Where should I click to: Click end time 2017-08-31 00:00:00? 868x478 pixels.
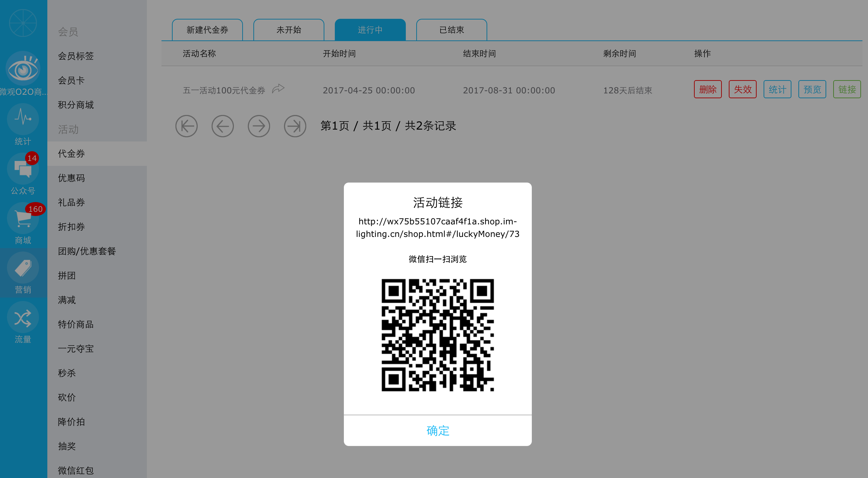coord(509,91)
